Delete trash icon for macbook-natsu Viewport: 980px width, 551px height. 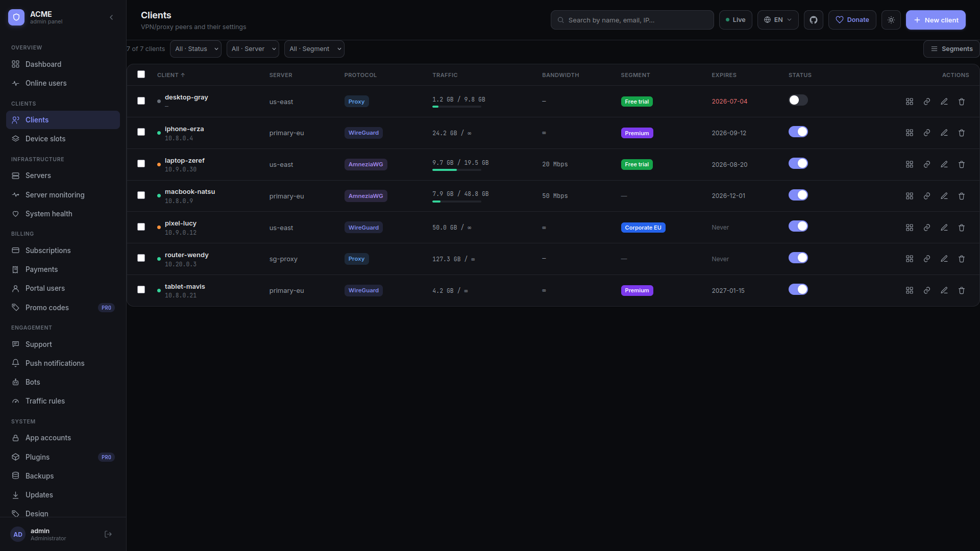(962, 196)
